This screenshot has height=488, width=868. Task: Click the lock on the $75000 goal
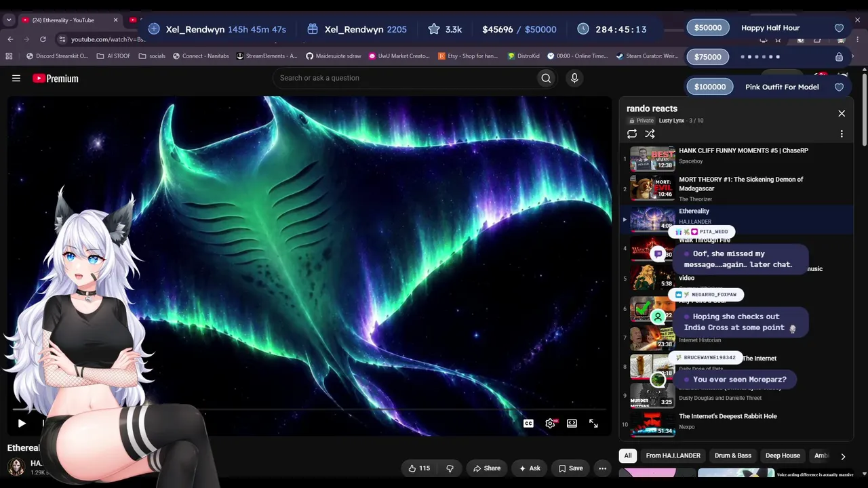tap(839, 58)
